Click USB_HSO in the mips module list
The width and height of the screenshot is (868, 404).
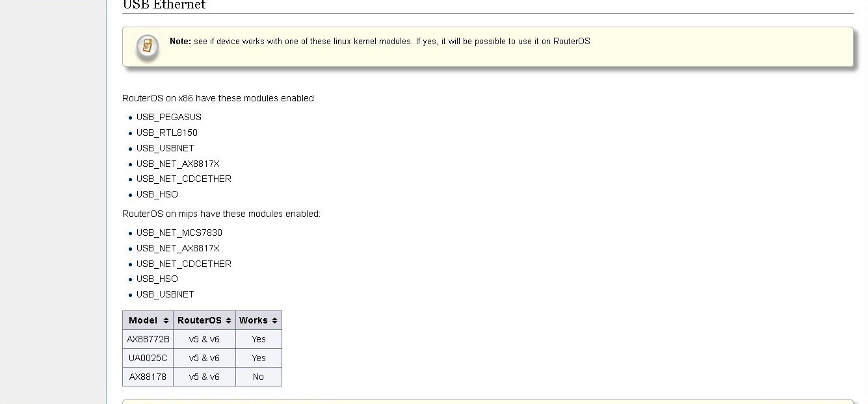(x=157, y=279)
